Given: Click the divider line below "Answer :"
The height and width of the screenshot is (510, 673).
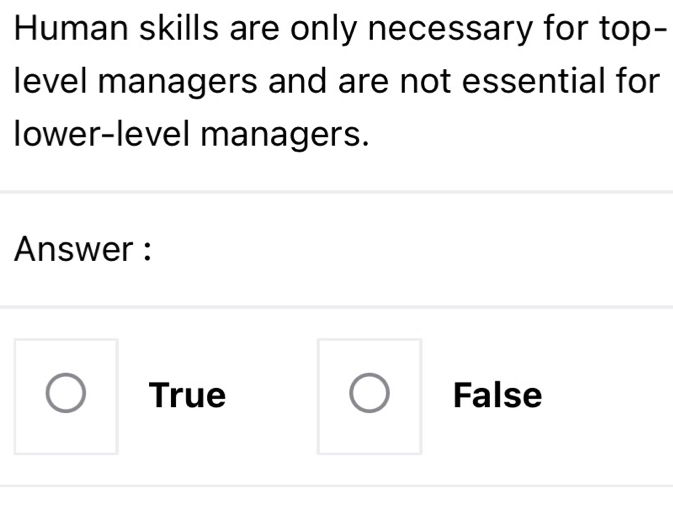Looking at the screenshot, I should [336, 307].
